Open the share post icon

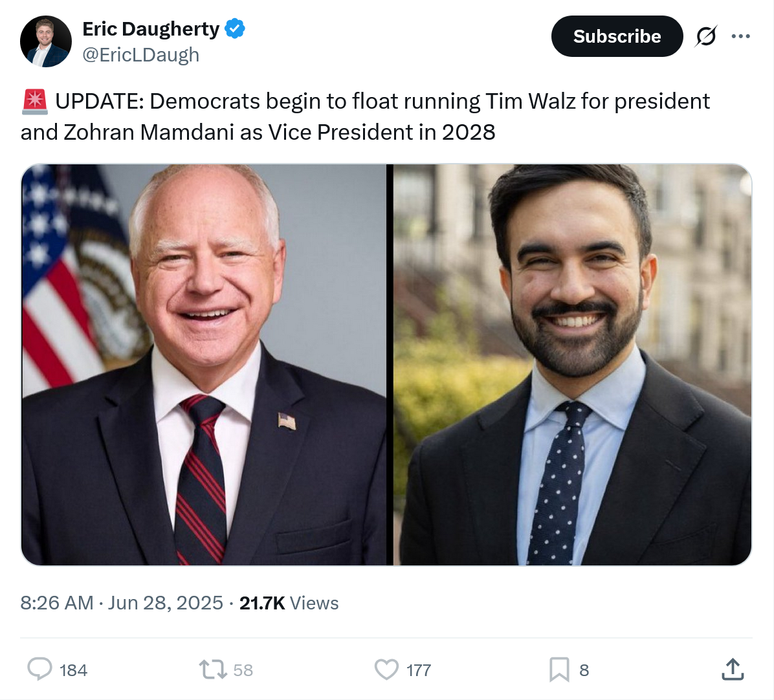(733, 669)
